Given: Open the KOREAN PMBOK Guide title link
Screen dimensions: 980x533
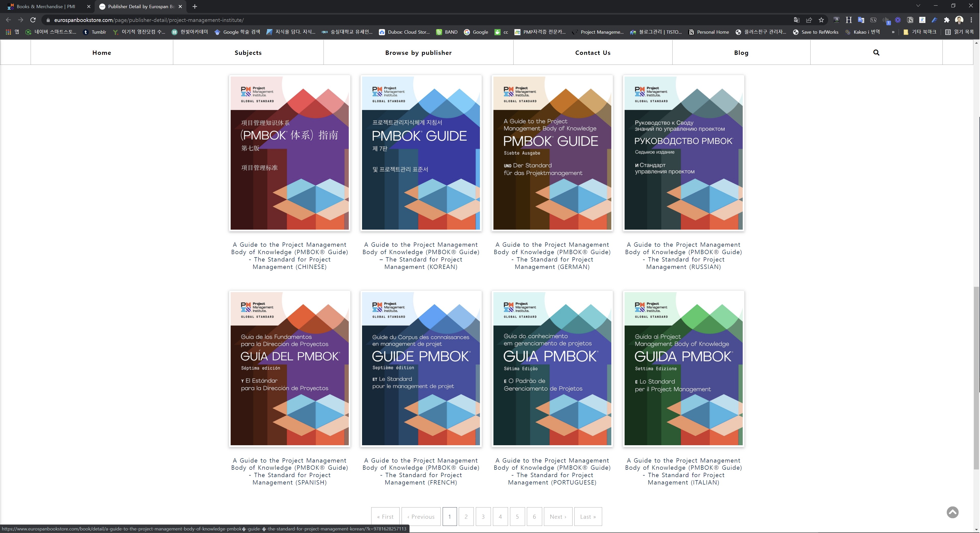Looking at the screenshot, I should (421, 256).
